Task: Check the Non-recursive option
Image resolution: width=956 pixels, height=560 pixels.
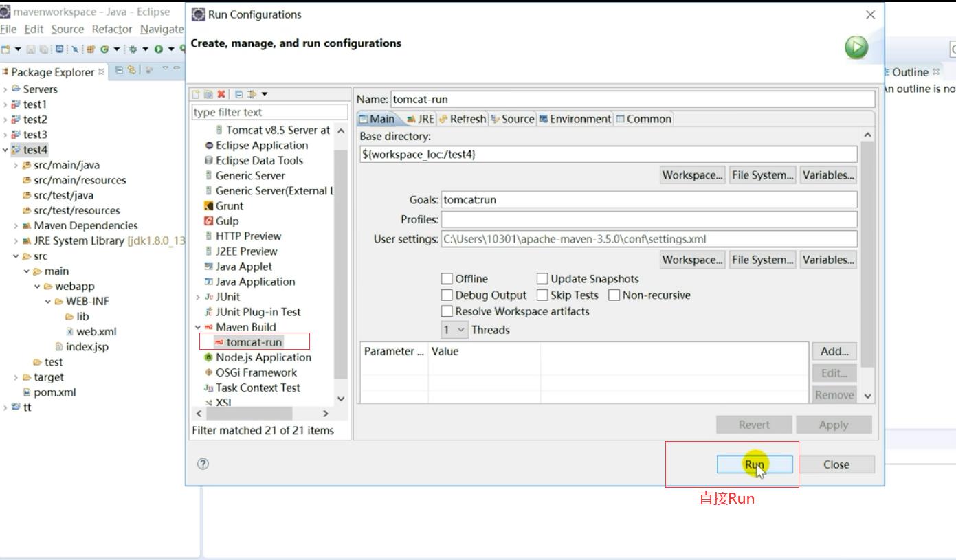Action: click(x=614, y=295)
